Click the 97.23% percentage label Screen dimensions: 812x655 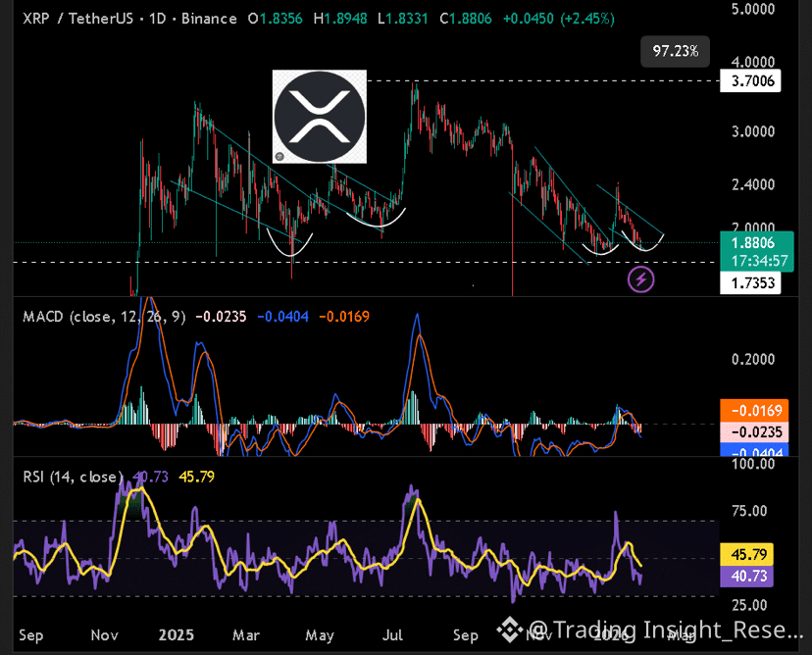pos(674,51)
